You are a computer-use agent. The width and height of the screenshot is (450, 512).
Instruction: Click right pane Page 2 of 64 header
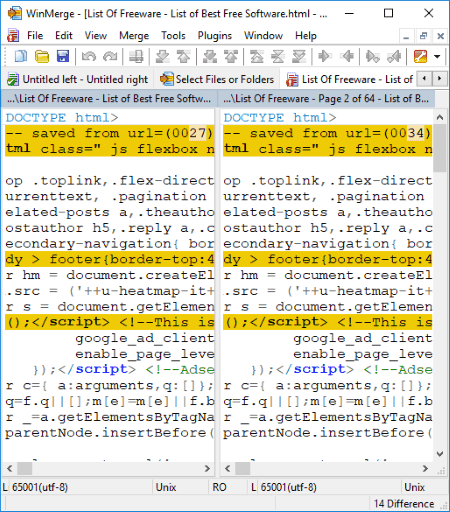pyautogui.click(x=326, y=98)
